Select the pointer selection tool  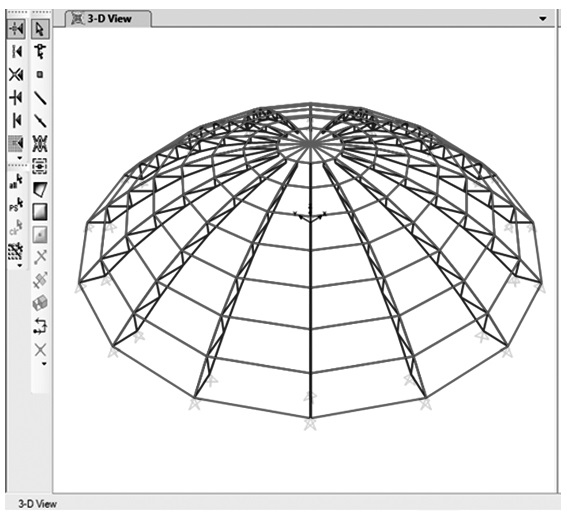click(x=40, y=29)
